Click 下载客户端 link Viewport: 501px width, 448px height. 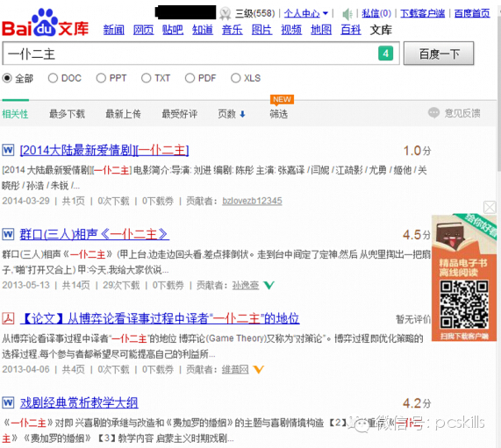click(422, 13)
